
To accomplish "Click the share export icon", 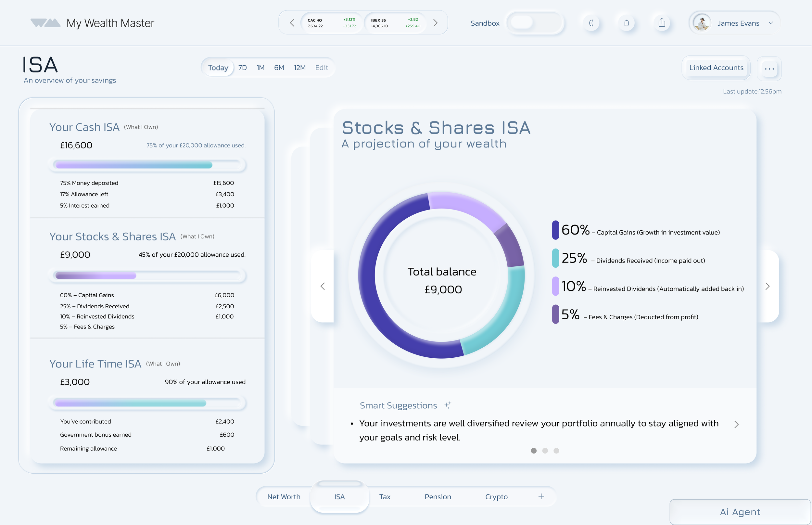I will point(661,23).
